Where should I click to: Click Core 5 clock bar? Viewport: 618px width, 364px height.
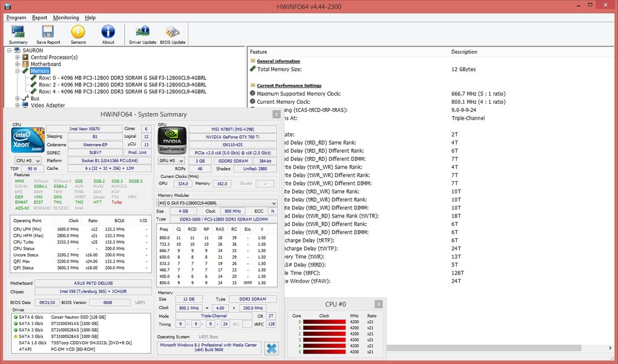pos(324,352)
